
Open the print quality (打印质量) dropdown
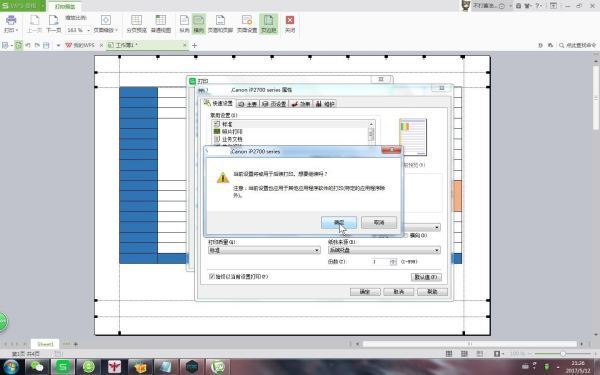[264, 250]
